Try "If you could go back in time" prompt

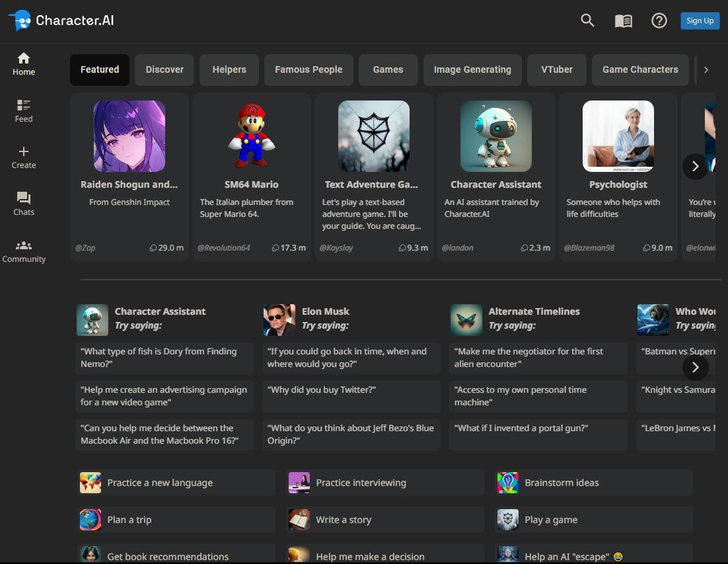pyautogui.click(x=351, y=358)
